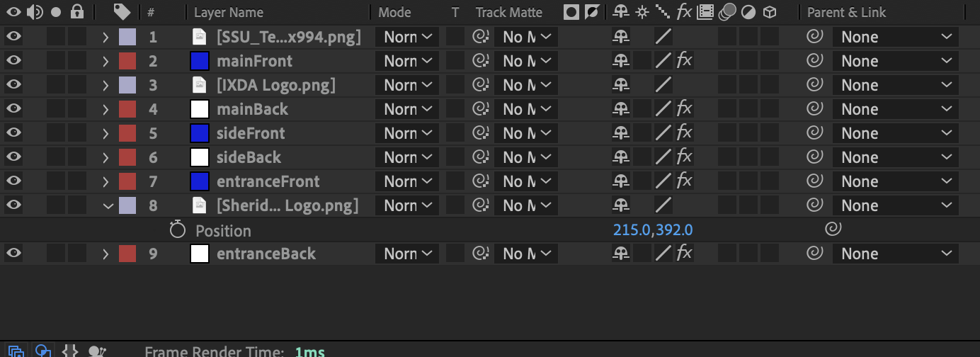Image resolution: width=980 pixels, height=357 pixels.
Task: Click the track matte pick whip for entranceBack
Action: point(481,254)
